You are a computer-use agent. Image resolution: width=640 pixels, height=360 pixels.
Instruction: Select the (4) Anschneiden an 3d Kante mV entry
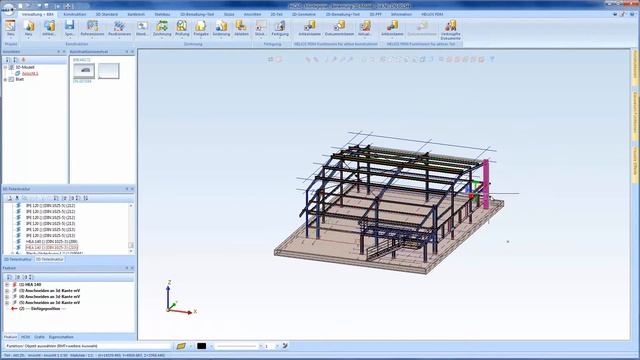49,297
